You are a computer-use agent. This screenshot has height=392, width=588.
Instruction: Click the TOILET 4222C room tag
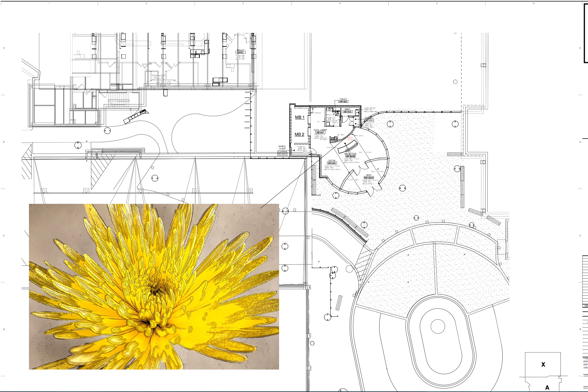[240, 52]
